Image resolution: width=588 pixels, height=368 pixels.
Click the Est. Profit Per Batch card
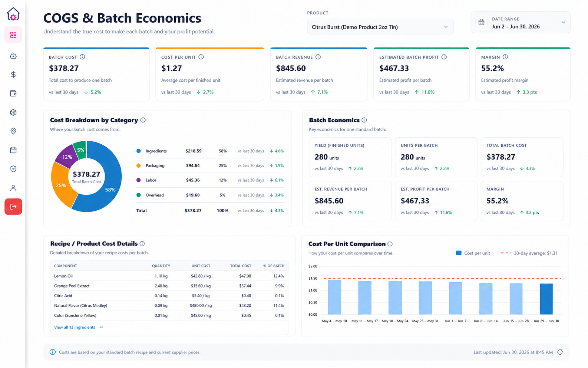pos(436,201)
